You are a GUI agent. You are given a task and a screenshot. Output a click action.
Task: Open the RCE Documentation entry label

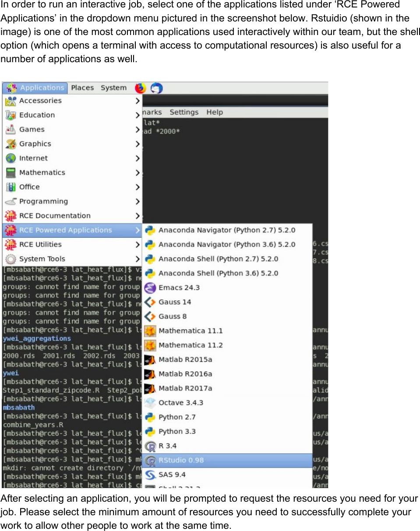click(55, 216)
